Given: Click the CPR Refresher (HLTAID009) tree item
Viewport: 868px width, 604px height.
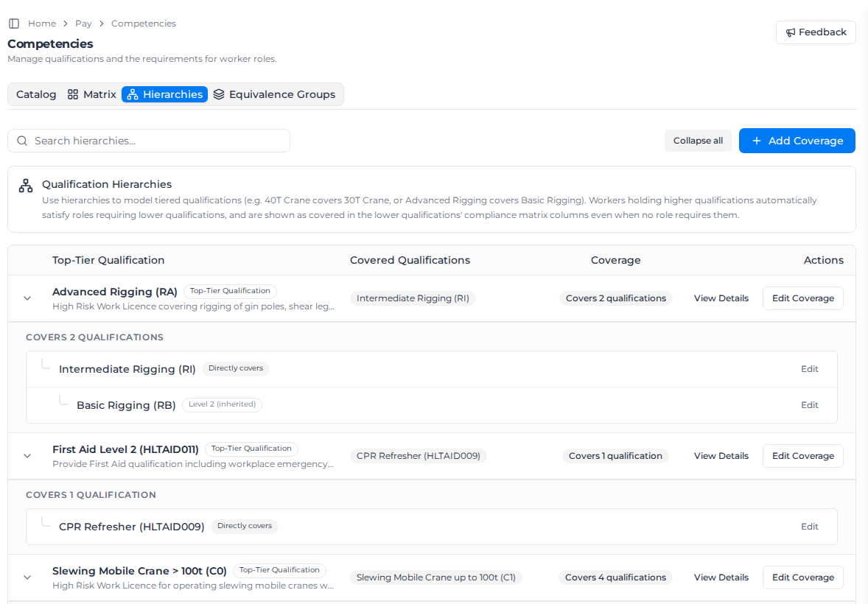Looking at the screenshot, I should point(132,527).
